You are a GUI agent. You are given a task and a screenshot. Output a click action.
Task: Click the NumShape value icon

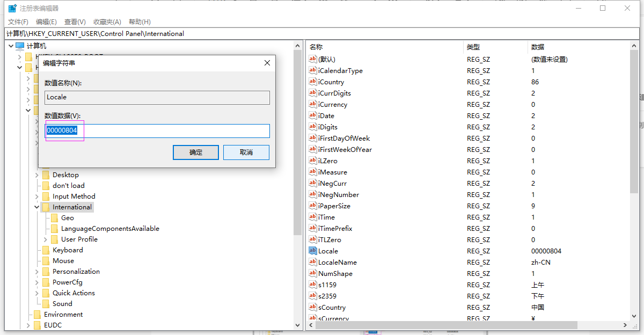(313, 273)
